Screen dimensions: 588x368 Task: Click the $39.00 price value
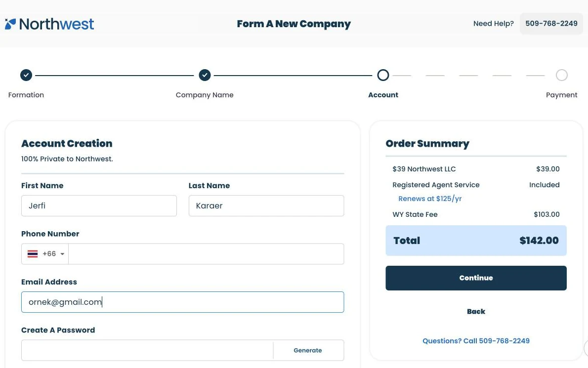548,169
